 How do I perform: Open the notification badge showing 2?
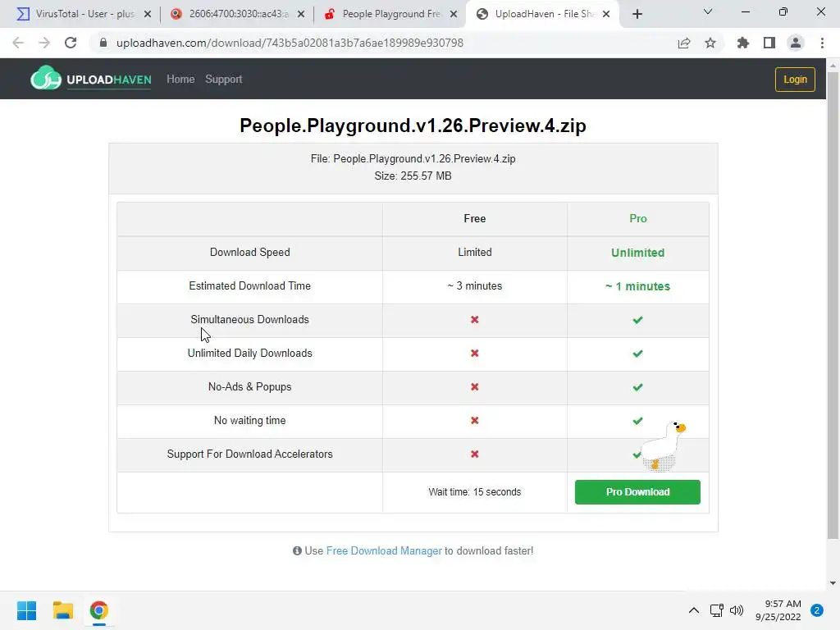(x=817, y=610)
